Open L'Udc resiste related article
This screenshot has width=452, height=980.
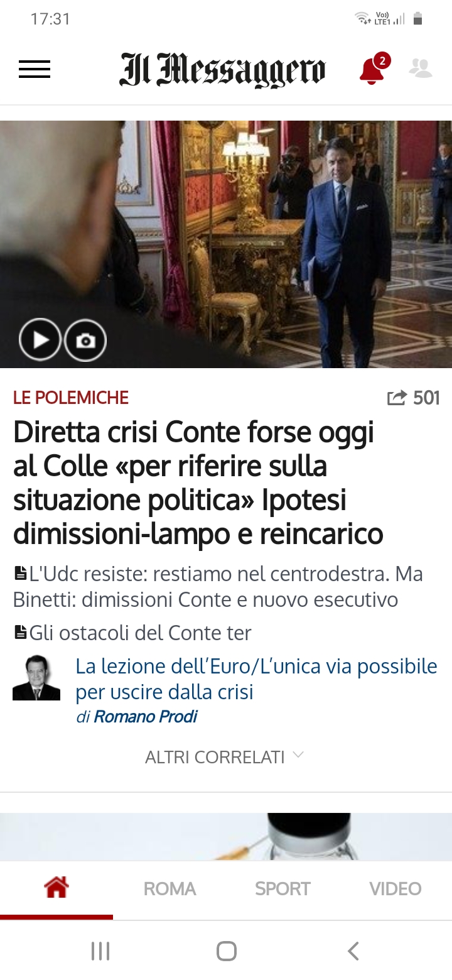218,587
